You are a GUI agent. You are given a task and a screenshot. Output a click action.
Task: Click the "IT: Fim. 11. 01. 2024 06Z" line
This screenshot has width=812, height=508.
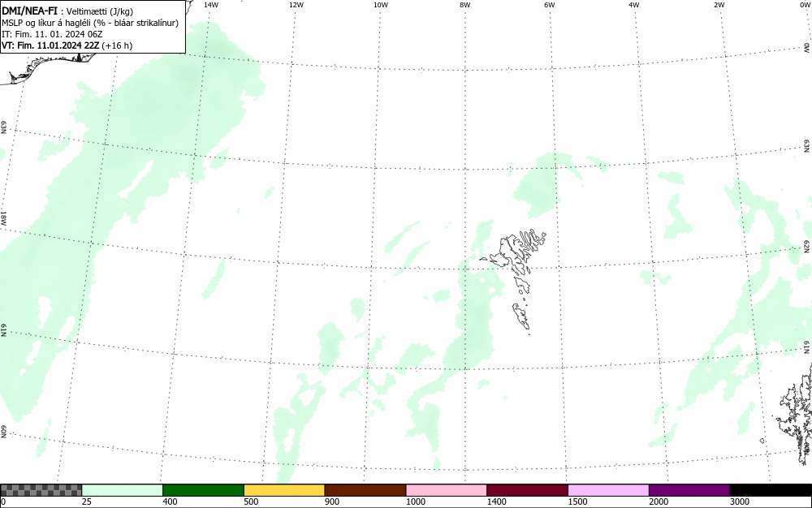coord(52,34)
